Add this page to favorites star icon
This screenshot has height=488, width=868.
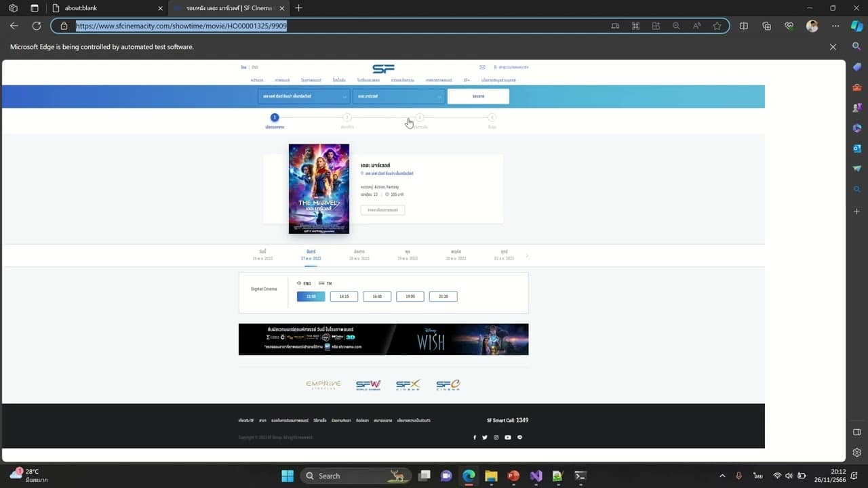pyautogui.click(x=717, y=26)
